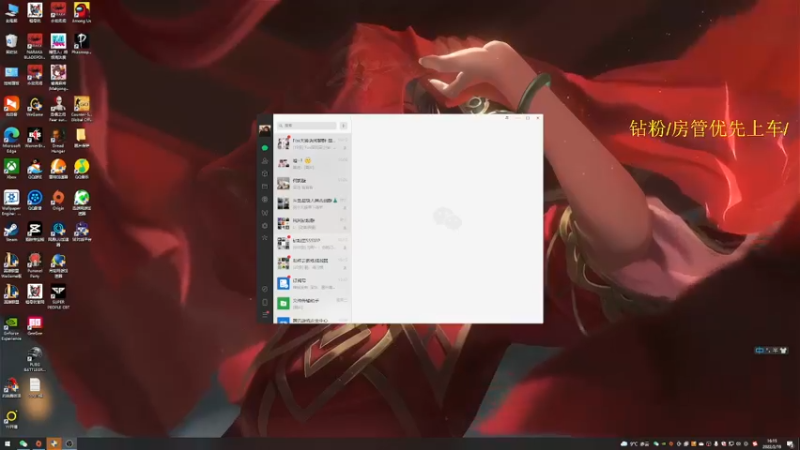Open the Super People CBT shortcut
This screenshot has width=800, height=450.
58,296
